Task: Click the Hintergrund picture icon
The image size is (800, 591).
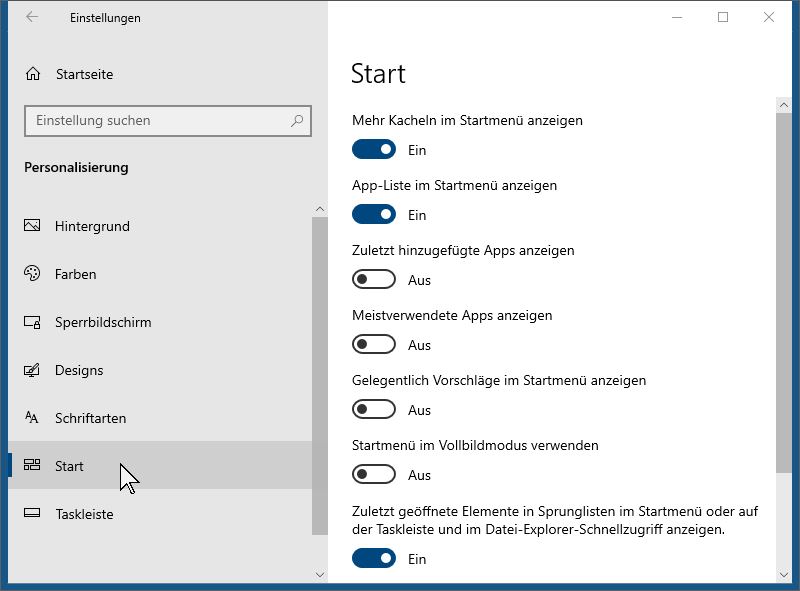Action: (x=32, y=226)
